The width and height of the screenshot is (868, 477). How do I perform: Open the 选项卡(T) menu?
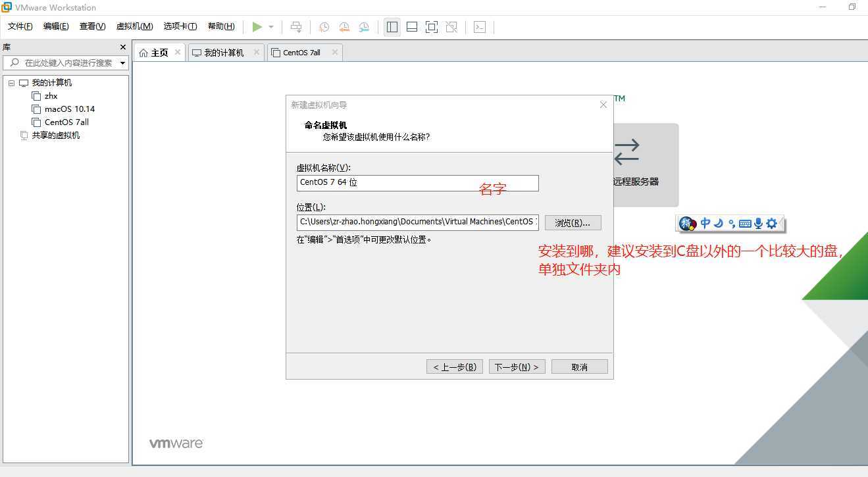(x=180, y=26)
